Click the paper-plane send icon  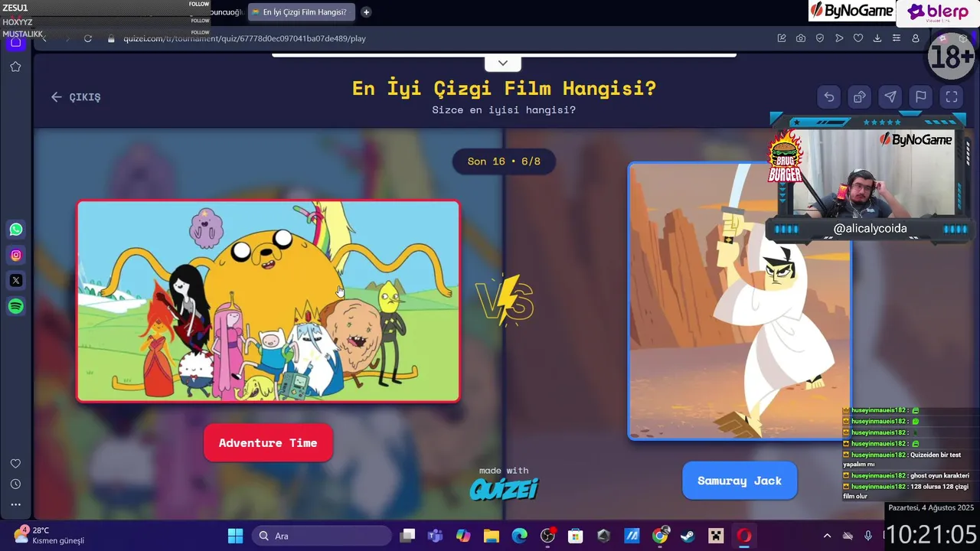click(890, 97)
